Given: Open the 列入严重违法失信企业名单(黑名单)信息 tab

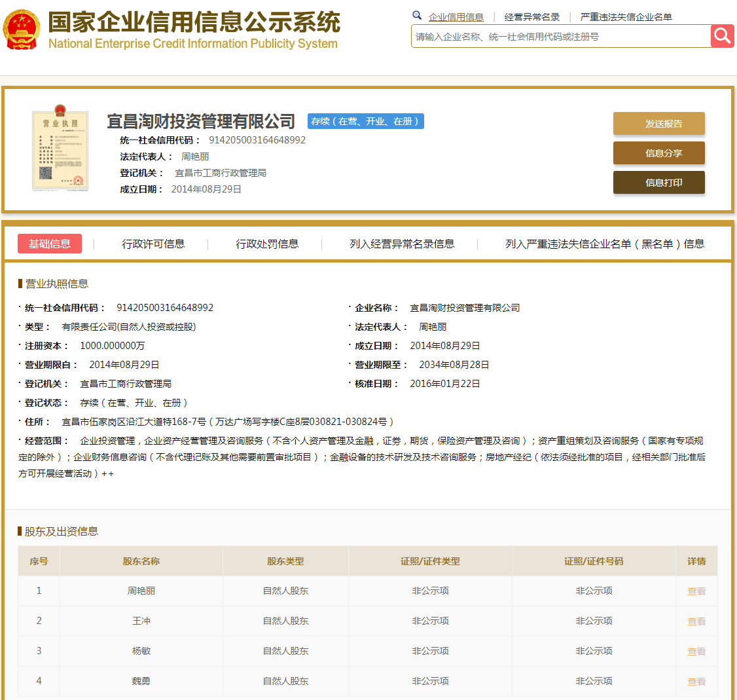Looking at the screenshot, I should pyautogui.click(x=605, y=244).
